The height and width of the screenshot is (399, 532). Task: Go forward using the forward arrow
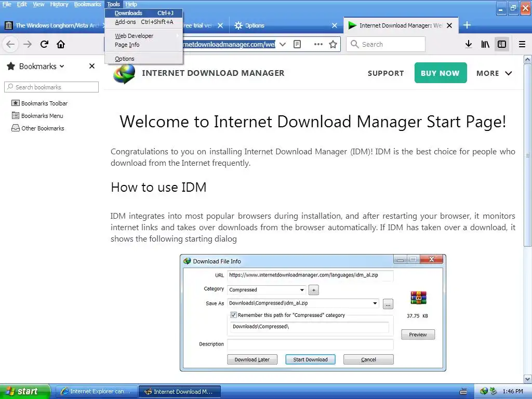(x=28, y=44)
